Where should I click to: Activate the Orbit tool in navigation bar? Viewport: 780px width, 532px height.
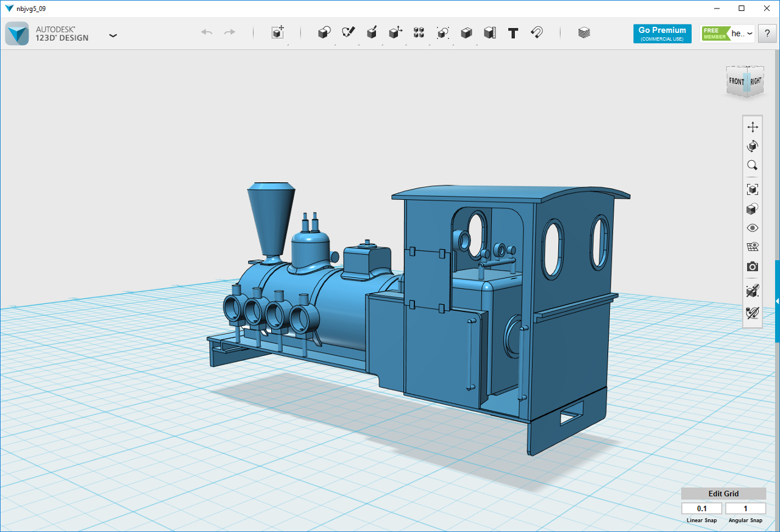tap(753, 146)
